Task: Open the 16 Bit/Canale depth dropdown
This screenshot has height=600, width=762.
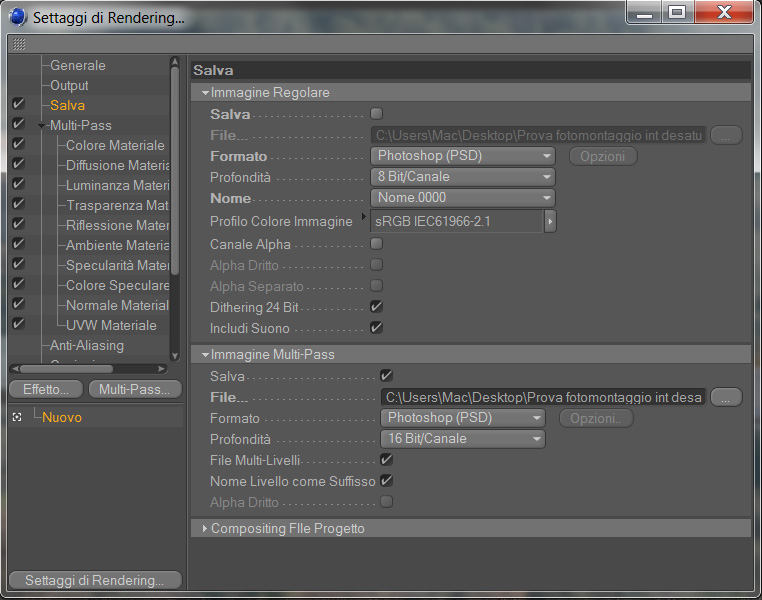Action: [463, 439]
